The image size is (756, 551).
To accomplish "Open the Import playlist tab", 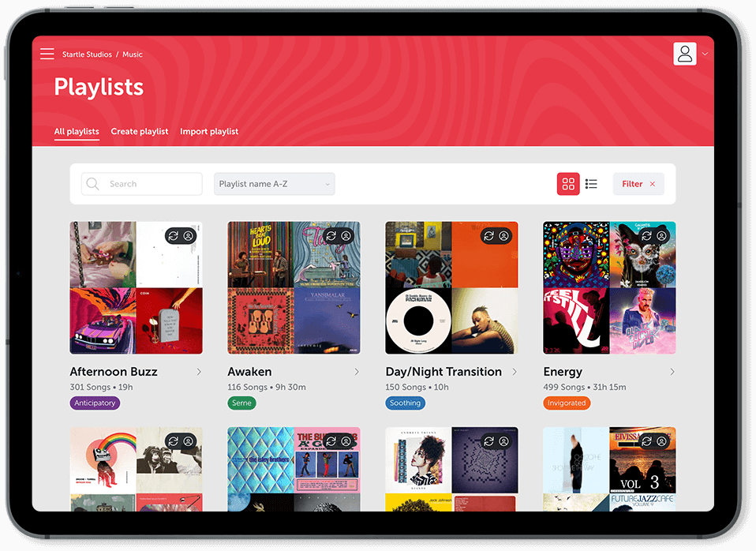I will point(209,131).
